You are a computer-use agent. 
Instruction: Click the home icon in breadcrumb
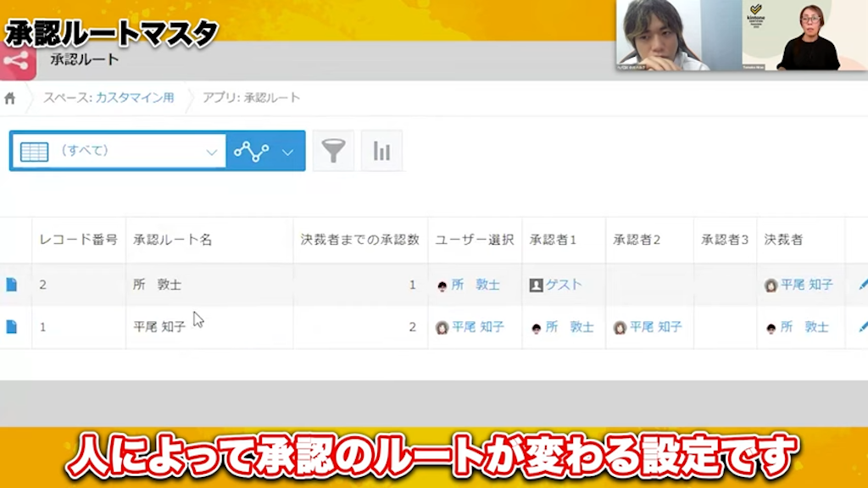tap(10, 98)
